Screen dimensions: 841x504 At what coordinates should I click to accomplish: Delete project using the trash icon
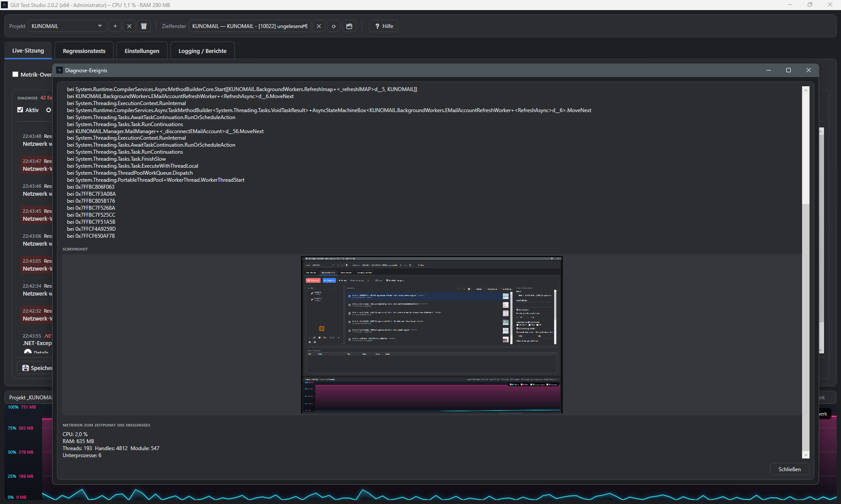[x=144, y=26]
